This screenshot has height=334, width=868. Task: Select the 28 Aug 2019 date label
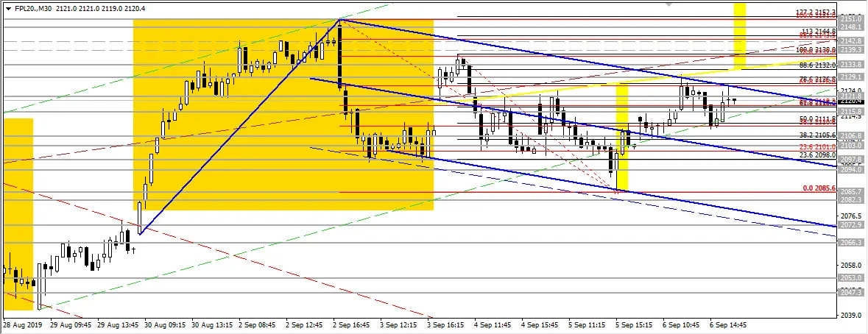point(22,324)
